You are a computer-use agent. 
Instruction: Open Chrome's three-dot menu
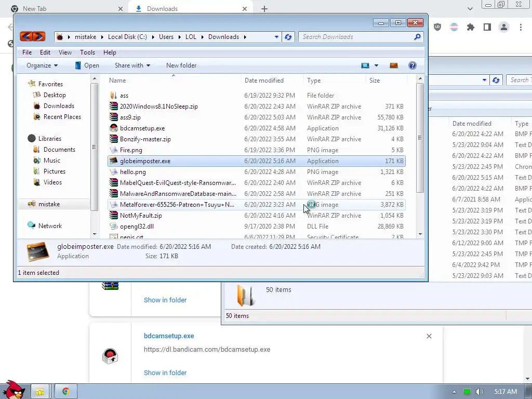(521, 27)
